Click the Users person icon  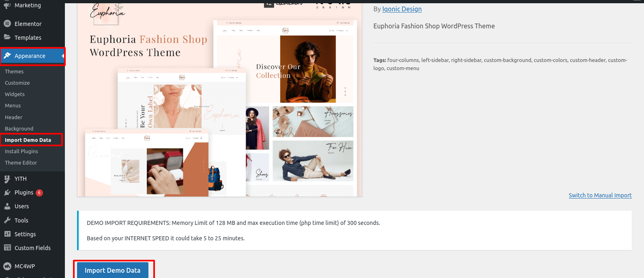(x=7, y=206)
